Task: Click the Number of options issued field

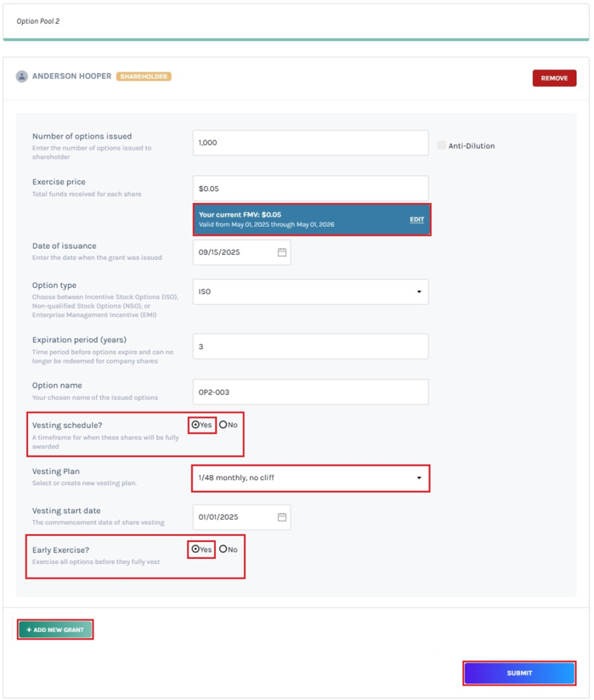Action: coord(310,143)
